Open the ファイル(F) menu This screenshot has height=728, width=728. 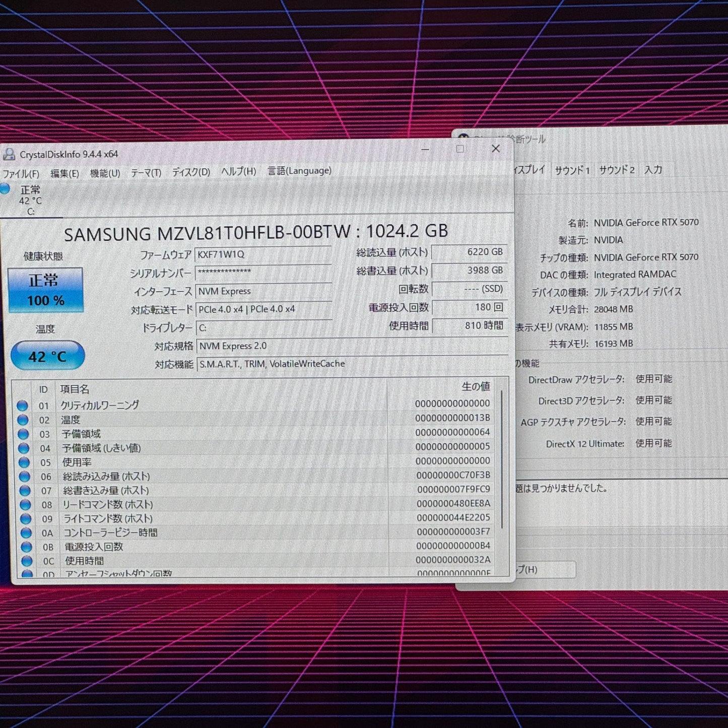pos(21,174)
